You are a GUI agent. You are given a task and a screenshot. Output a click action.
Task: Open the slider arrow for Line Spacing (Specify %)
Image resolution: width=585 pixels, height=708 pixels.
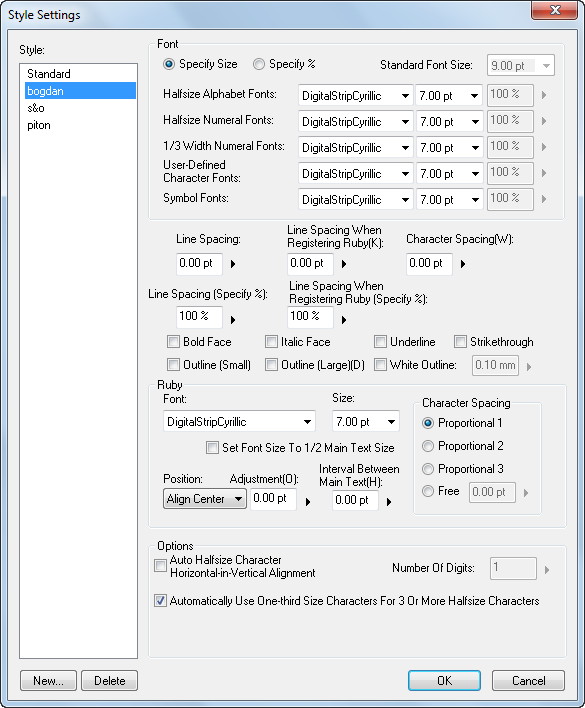tap(233, 320)
